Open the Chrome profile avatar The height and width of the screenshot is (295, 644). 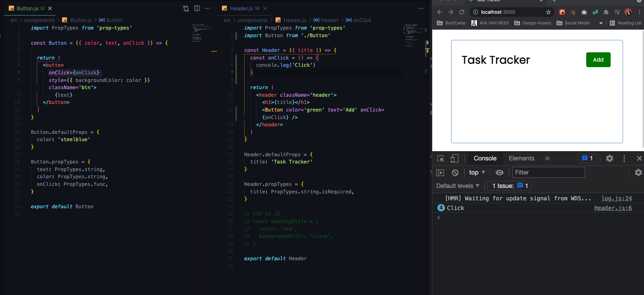628,12
